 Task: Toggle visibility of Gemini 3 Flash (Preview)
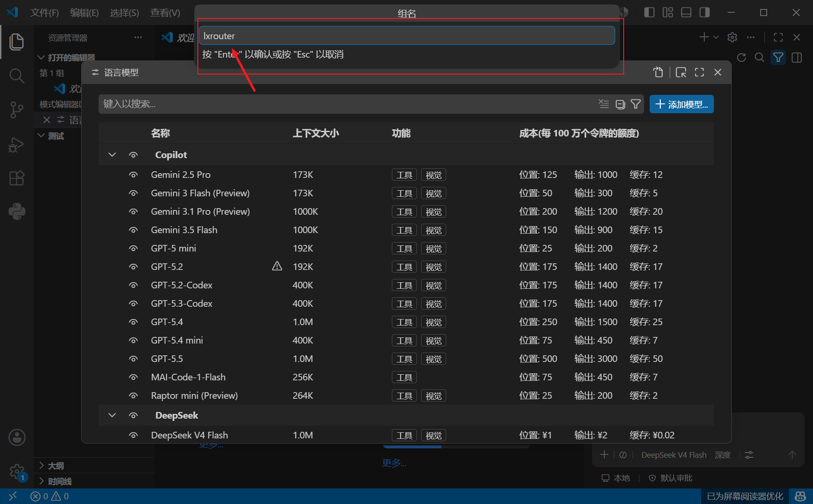[x=134, y=193]
